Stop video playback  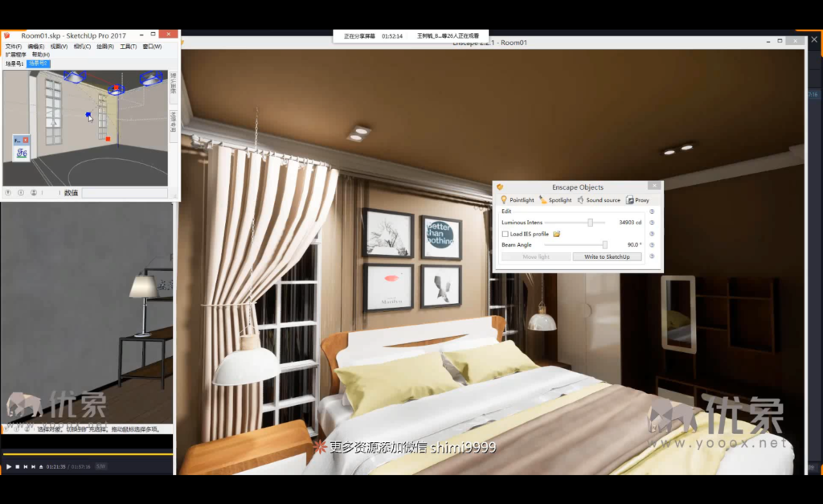(18, 466)
